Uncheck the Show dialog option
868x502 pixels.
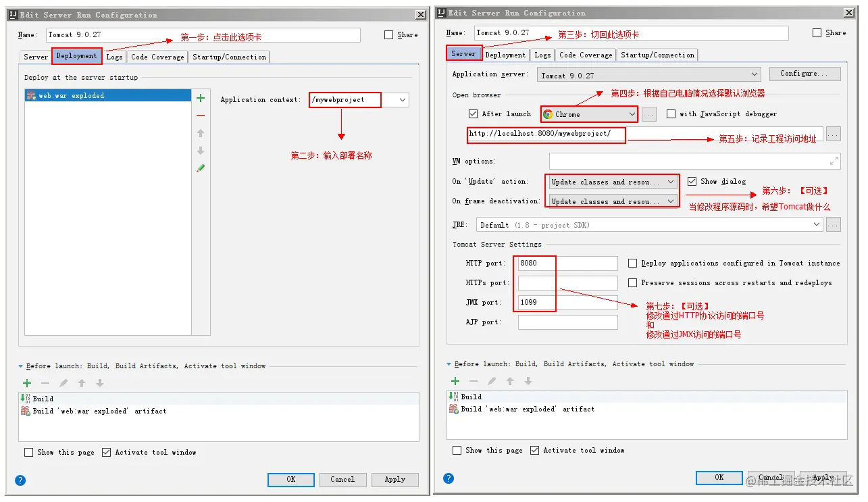coord(692,181)
